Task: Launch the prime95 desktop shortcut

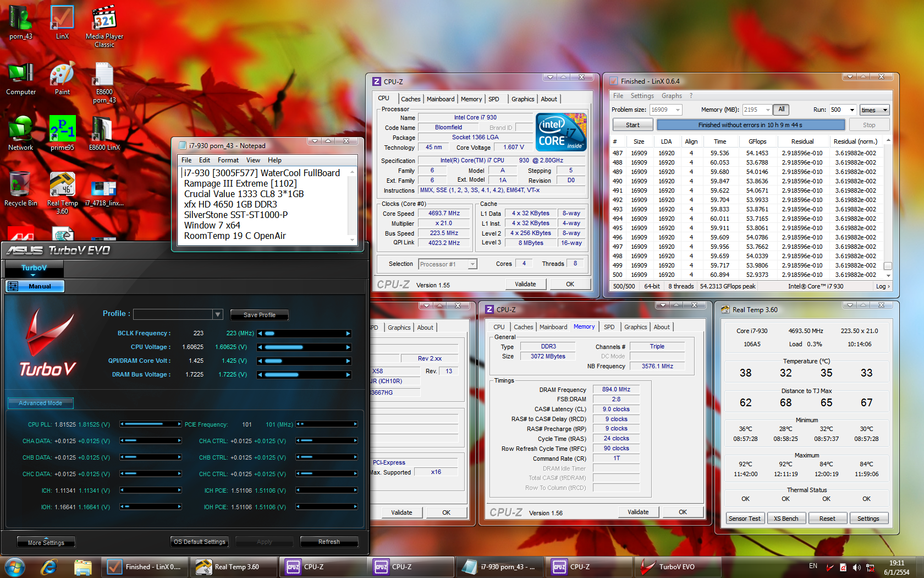Action: point(62,134)
